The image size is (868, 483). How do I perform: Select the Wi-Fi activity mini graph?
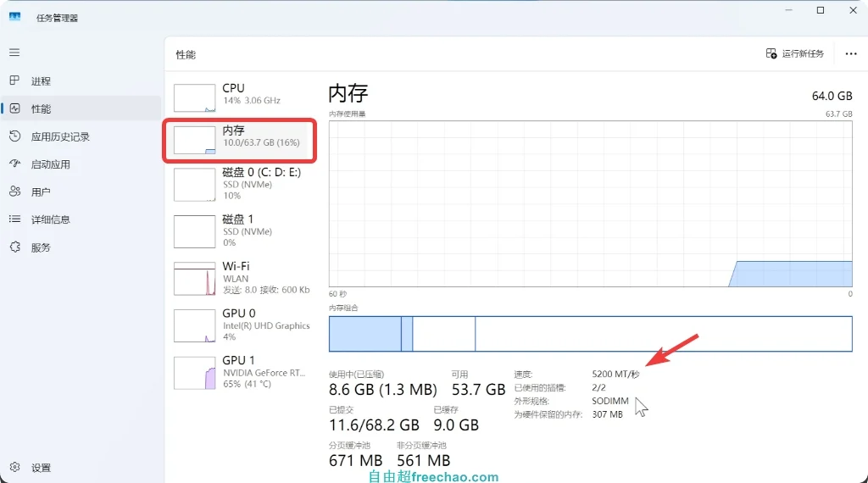click(194, 279)
